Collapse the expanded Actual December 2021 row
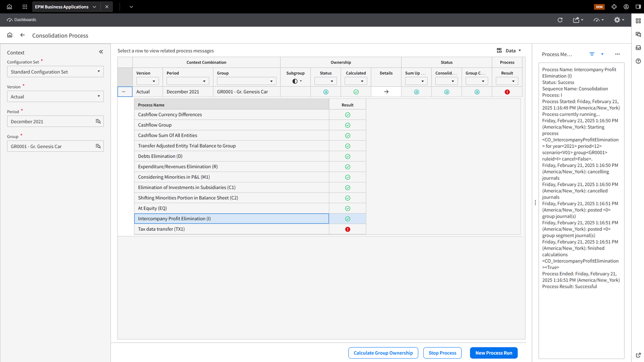The height and width of the screenshot is (362, 644). pyautogui.click(x=124, y=92)
